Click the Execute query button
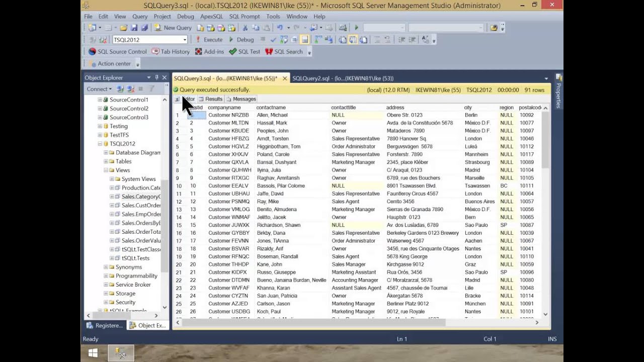This screenshot has width=644, height=362. (x=208, y=40)
